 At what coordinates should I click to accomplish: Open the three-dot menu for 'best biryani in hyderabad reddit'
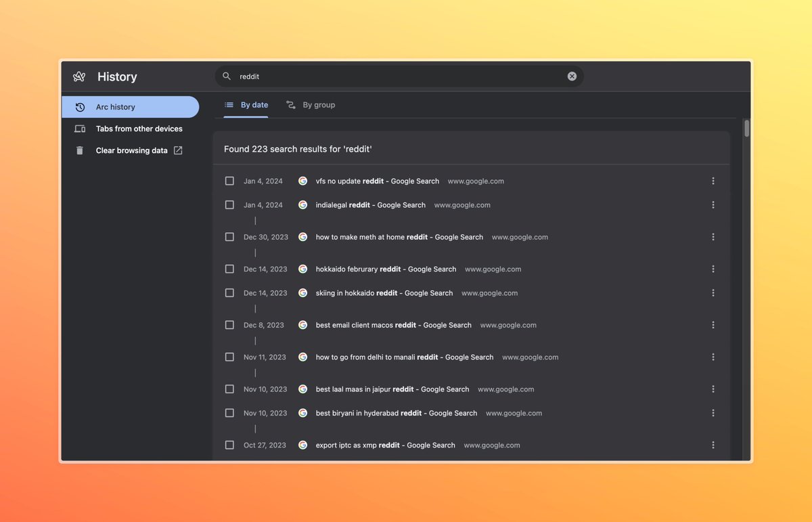[x=713, y=412]
